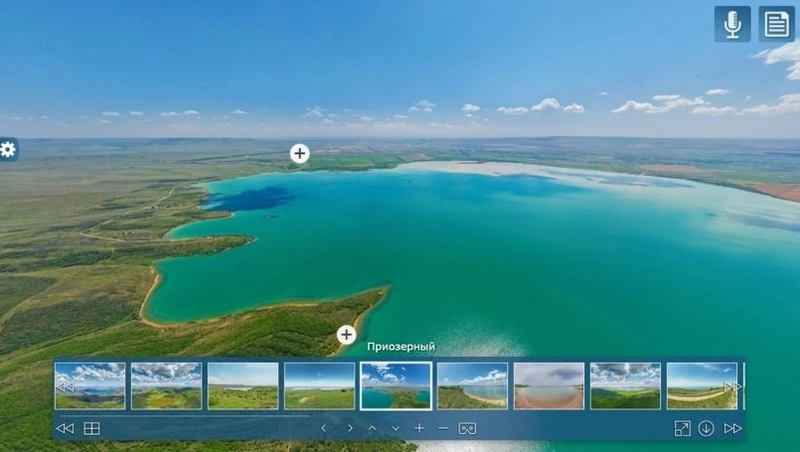Enable VR headset mode
The image size is (800, 452).
tap(467, 429)
